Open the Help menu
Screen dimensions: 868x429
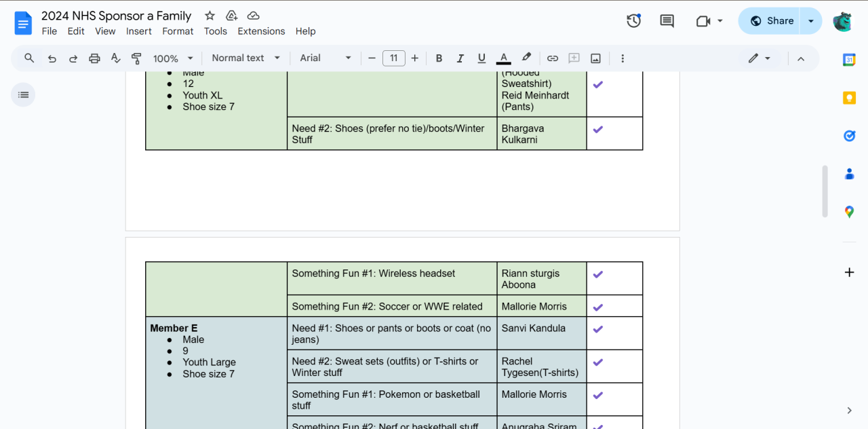[x=306, y=31]
